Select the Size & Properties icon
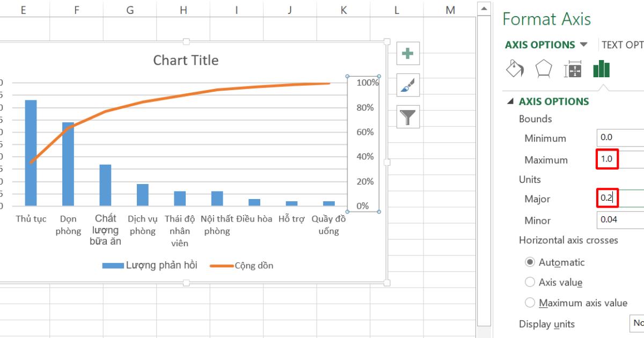644x338 pixels. (572, 69)
